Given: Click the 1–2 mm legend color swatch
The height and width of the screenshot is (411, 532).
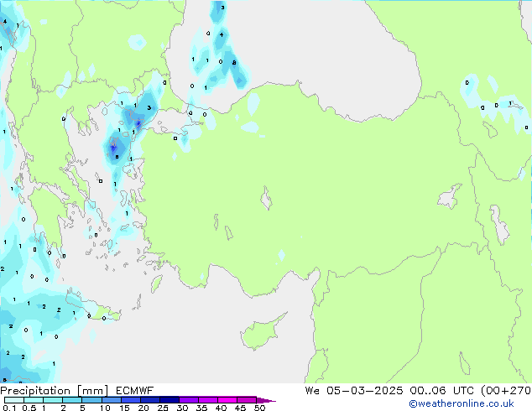Looking at the screenshot, I should point(53,400).
